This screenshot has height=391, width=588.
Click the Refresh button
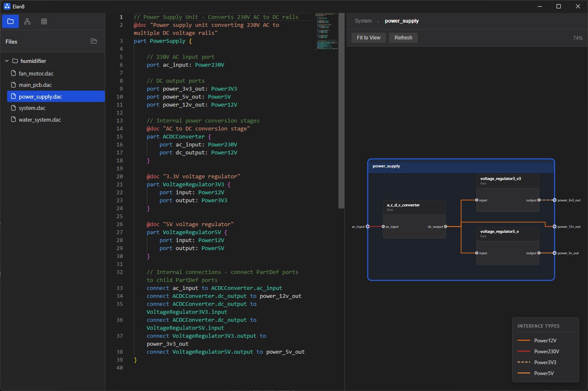403,37
